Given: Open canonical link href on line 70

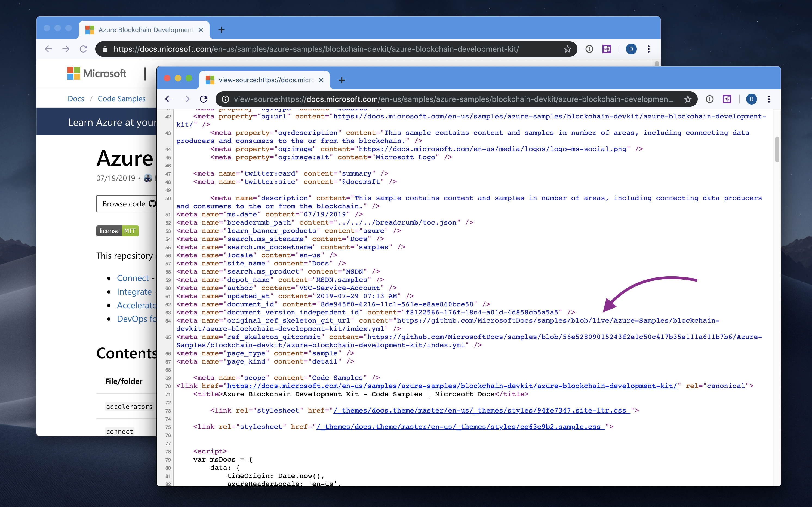Looking at the screenshot, I should coord(452,386).
